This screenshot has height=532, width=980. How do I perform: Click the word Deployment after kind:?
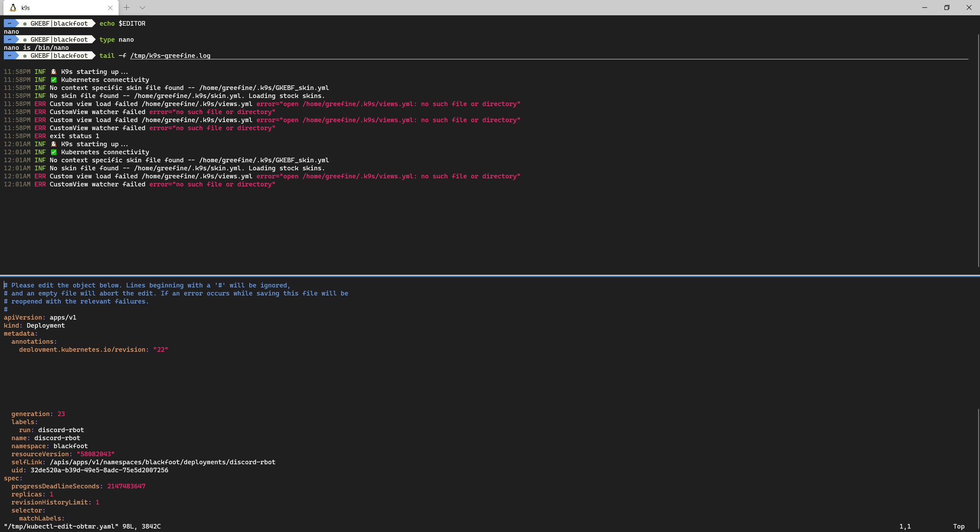pos(46,325)
